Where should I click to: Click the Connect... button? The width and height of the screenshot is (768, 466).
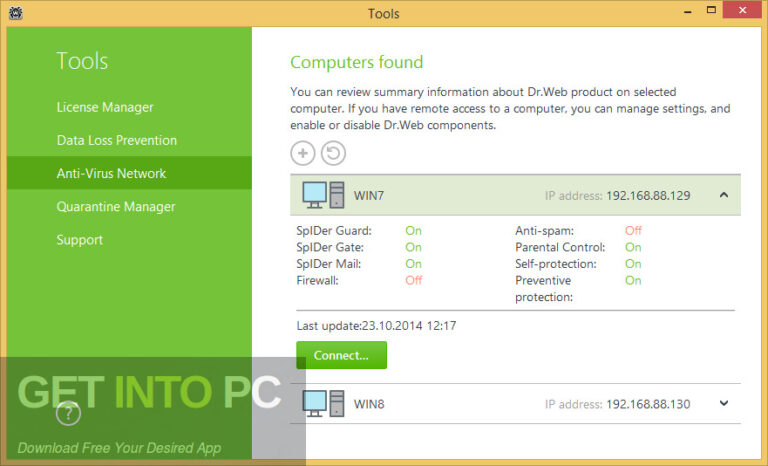pos(341,355)
